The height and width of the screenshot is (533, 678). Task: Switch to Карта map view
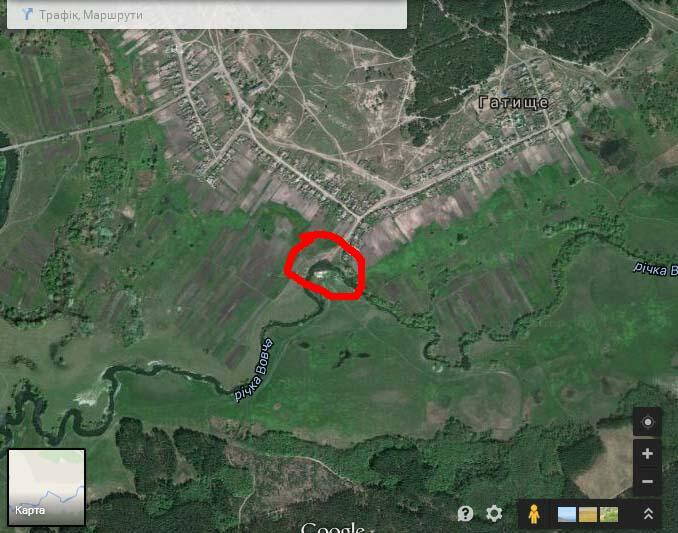(46, 487)
